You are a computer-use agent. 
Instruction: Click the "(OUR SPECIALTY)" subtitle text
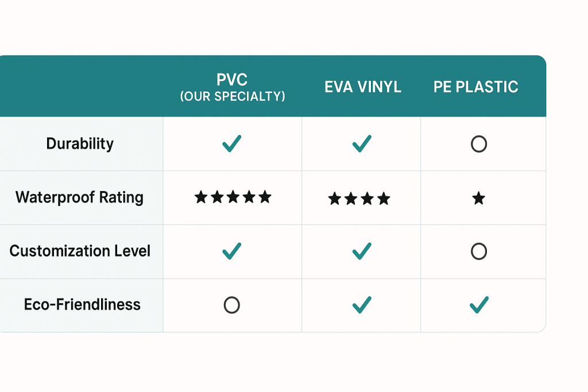pyautogui.click(x=232, y=96)
